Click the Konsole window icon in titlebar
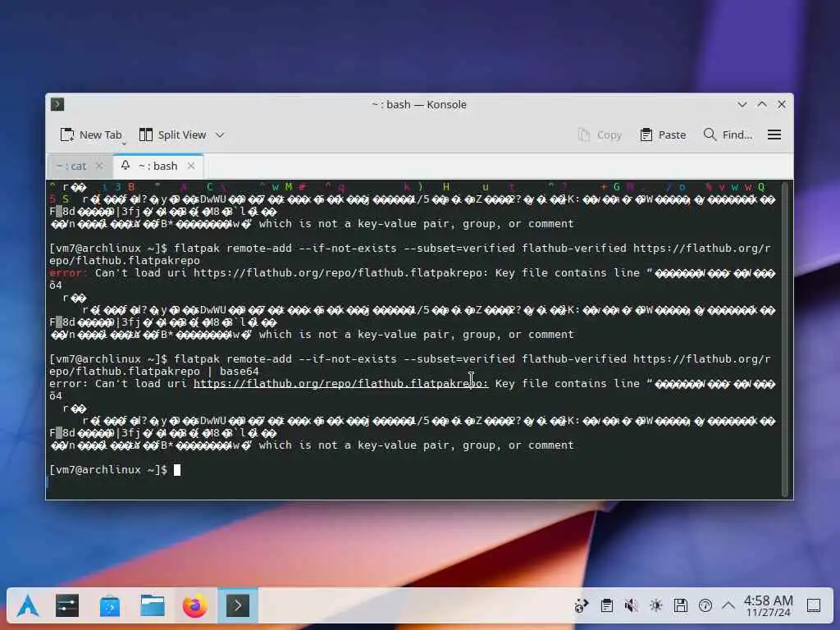This screenshot has height=630, width=840. 57,104
